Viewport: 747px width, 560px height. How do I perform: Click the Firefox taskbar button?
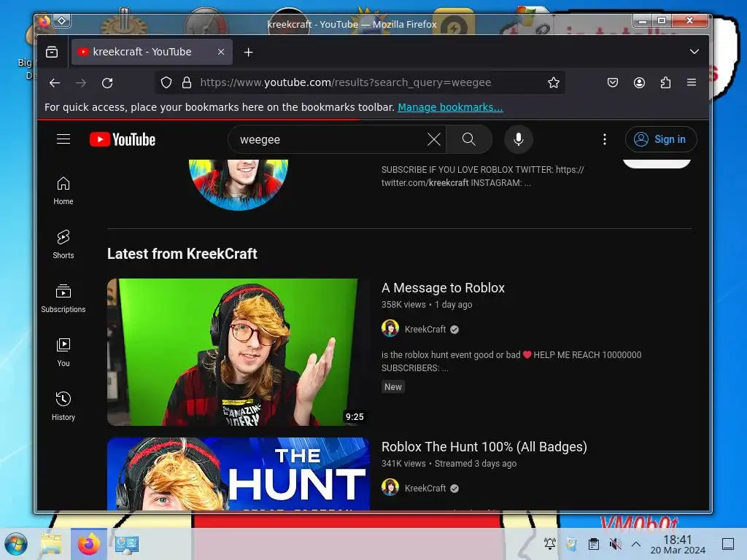pos(89,544)
